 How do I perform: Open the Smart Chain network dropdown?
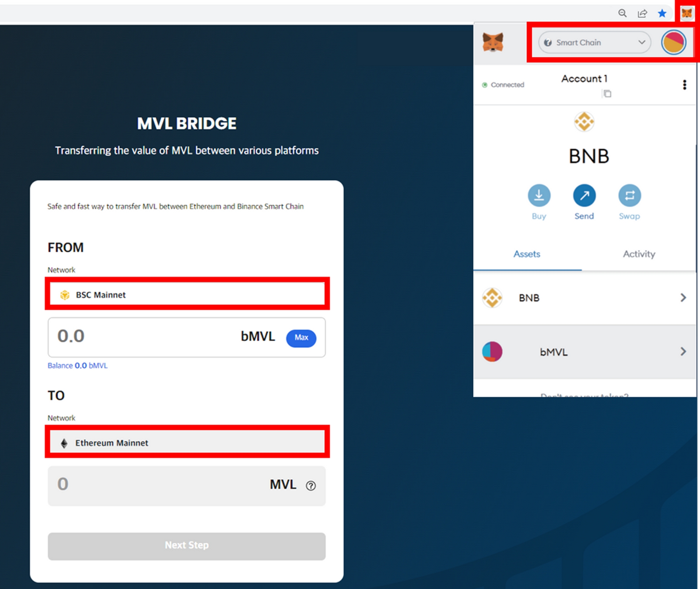coord(594,42)
